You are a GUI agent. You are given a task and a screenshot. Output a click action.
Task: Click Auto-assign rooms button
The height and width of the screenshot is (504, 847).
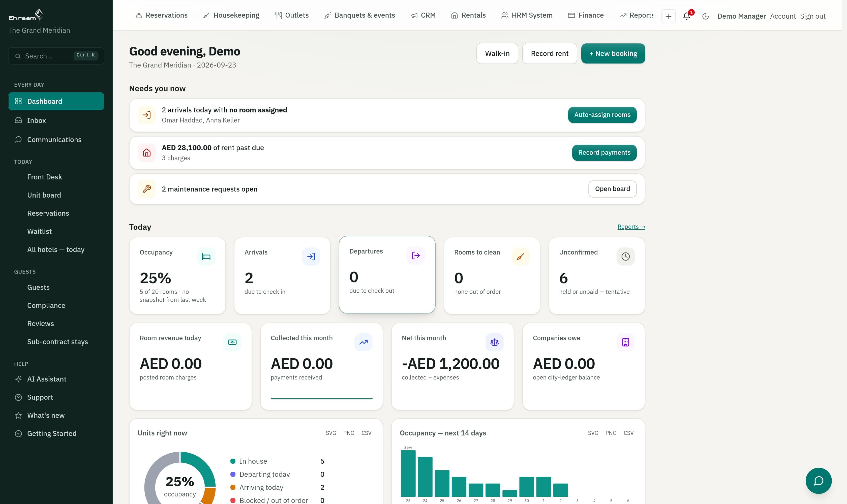602,115
